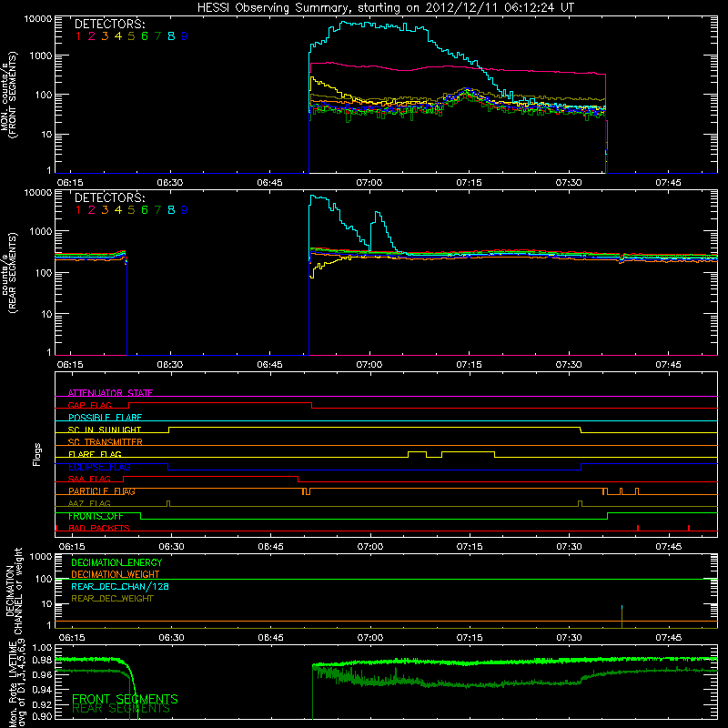This screenshot has width=728, height=728.
Task: Select the FLARE_FLAG label
Action: tap(95, 454)
